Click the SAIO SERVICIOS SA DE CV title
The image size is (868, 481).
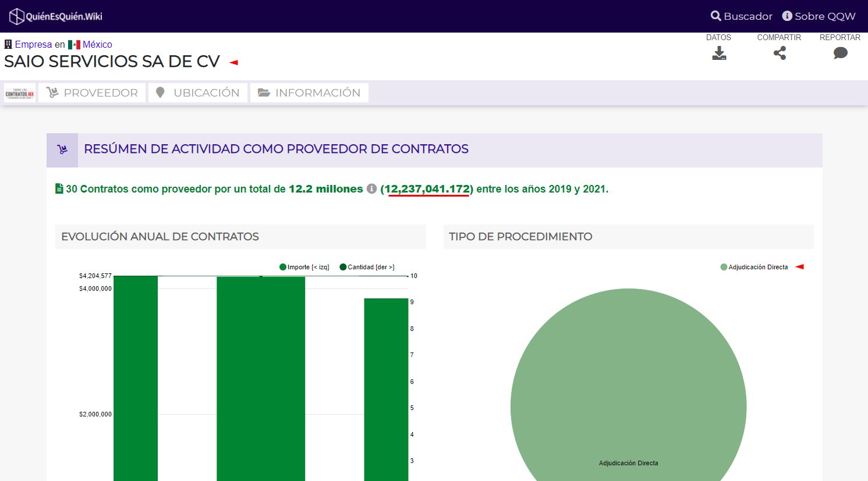click(x=112, y=62)
